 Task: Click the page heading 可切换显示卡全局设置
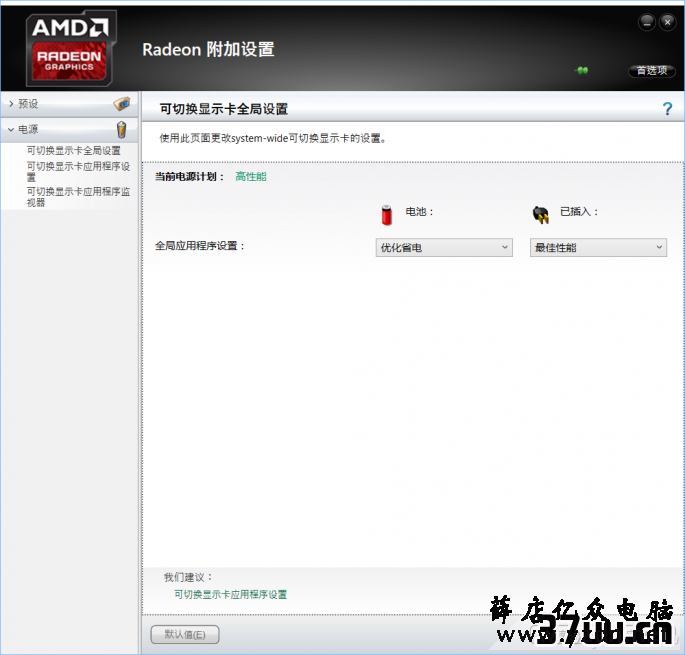point(223,109)
